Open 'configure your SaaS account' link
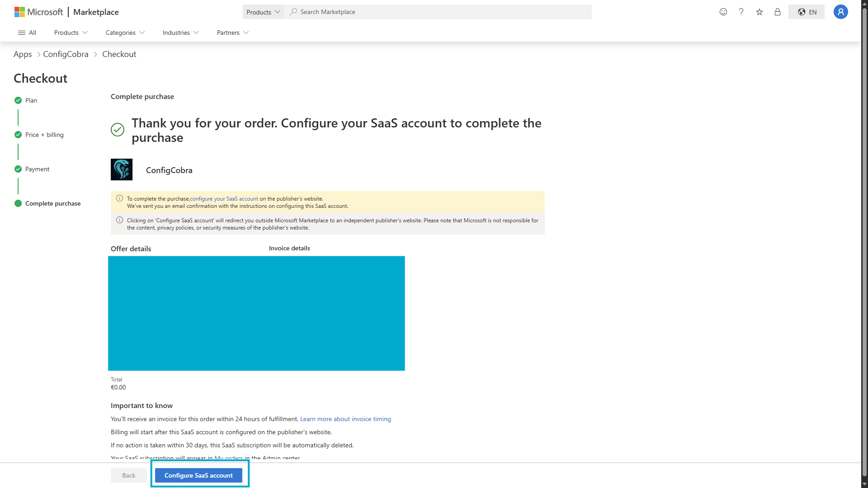Screen dimensions: 868x488 pyautogui.click(x=224, y=199)
